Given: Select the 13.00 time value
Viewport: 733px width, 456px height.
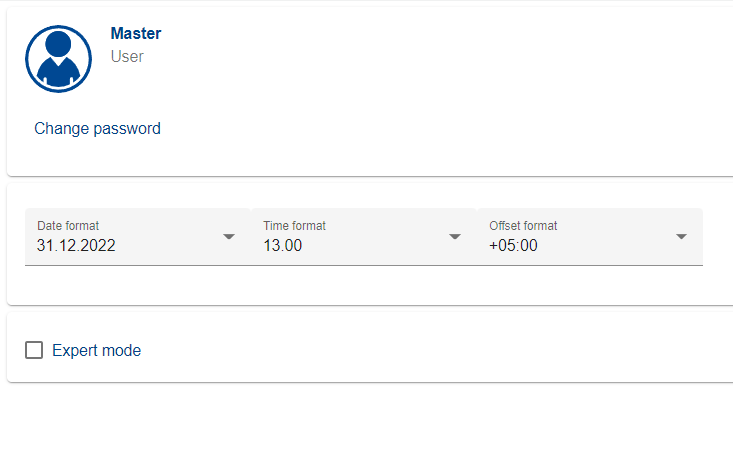Looking at the screenshot, I should coord(283,246).
